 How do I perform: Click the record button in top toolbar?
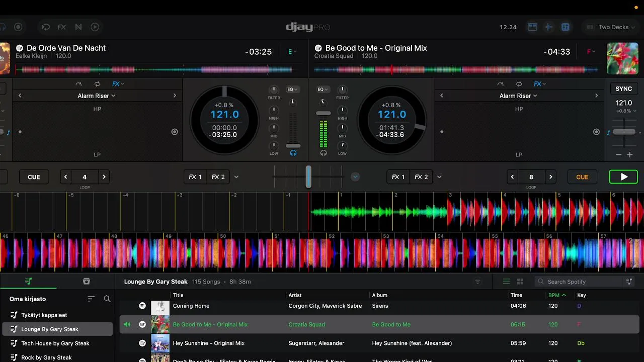point(18,27)
